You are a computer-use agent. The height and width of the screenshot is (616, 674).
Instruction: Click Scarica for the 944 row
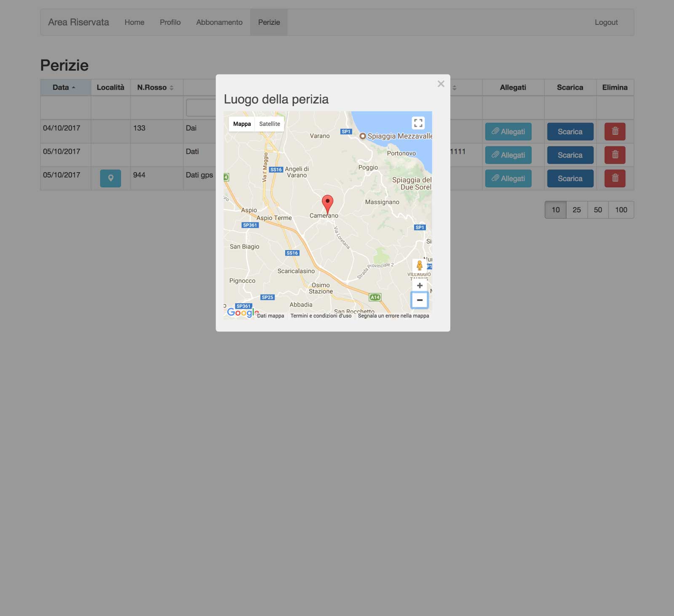point(570,179)
